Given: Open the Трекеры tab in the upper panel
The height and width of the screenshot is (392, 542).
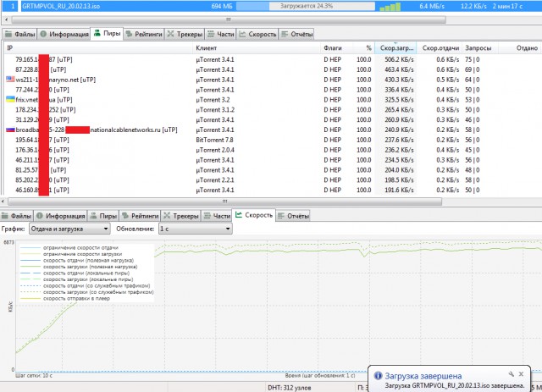Looking at the screenshot, I should [x=185, y=34].
